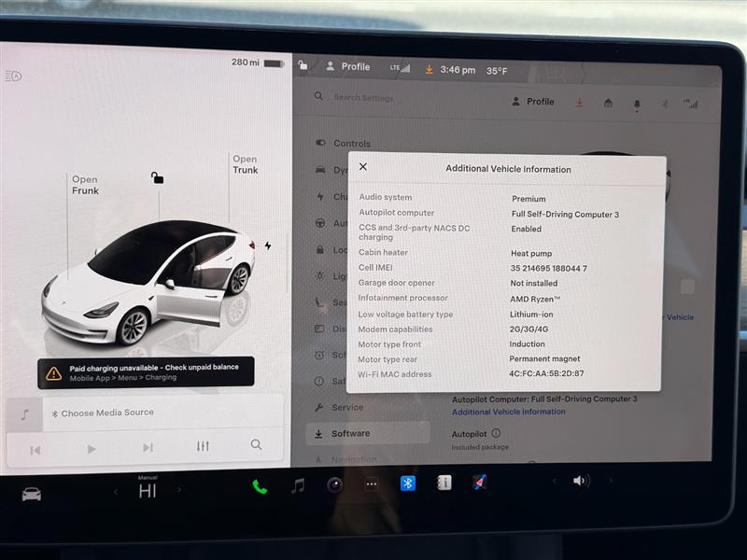
Task: Open Profile in the top status bar
Action: tap(348, 66)
